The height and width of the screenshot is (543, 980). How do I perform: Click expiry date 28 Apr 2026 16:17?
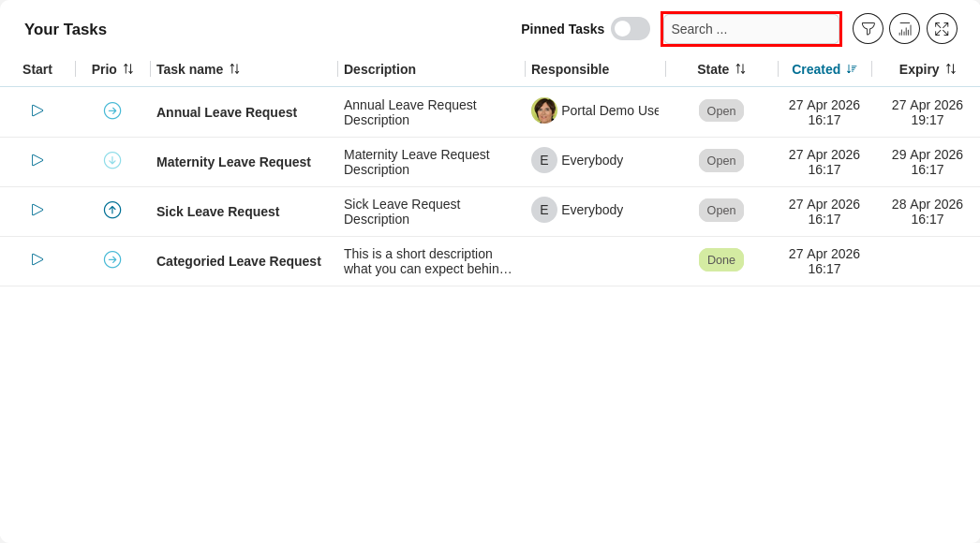928,212
